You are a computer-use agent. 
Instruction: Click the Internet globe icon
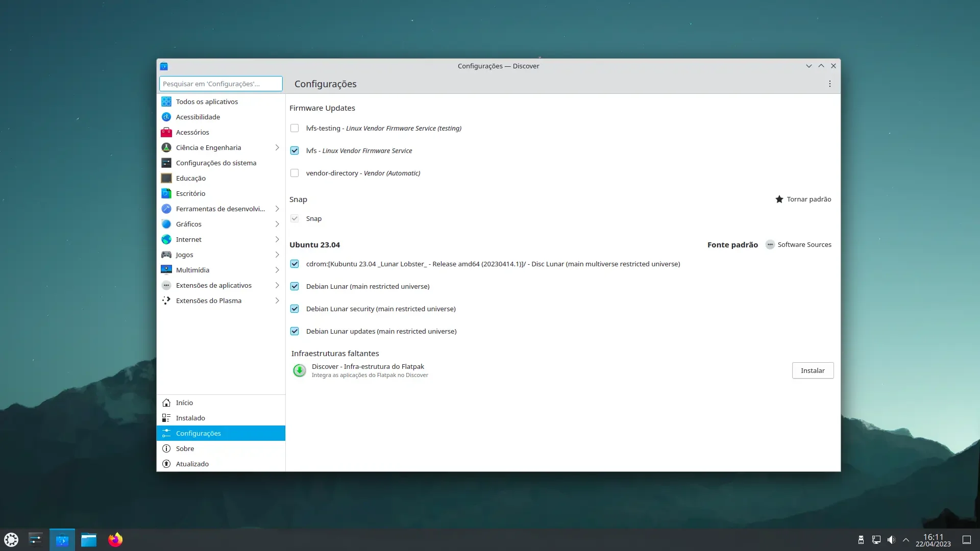click(x=166, y=239)
